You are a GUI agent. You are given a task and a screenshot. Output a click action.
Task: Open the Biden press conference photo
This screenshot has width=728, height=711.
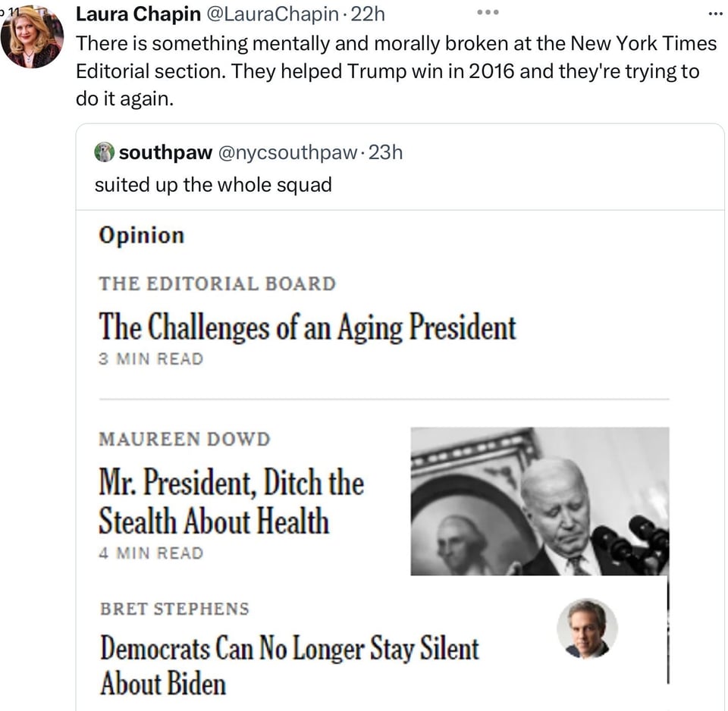[x=539, y=501]
